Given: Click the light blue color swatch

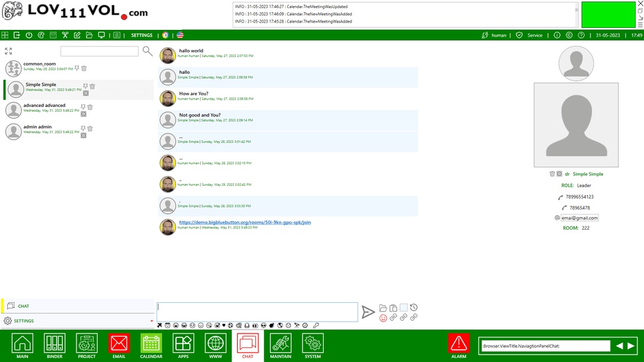Looking at the screenshot, I should click(403, 308).
